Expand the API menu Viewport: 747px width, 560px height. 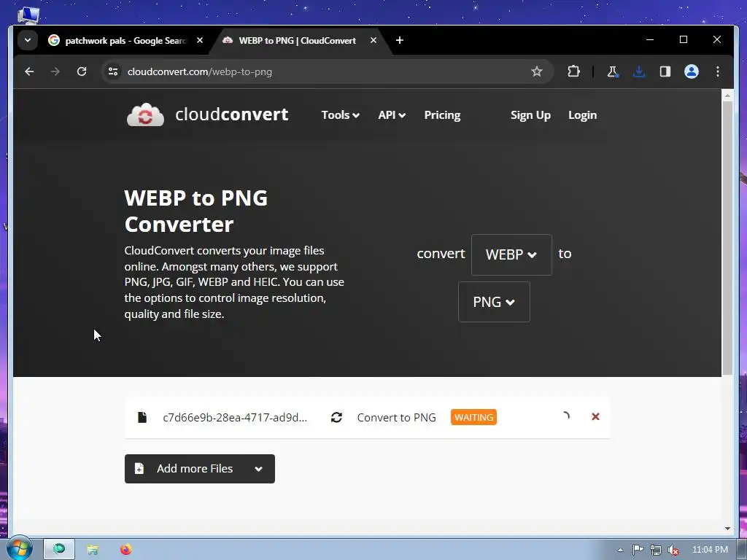[392, 115]
